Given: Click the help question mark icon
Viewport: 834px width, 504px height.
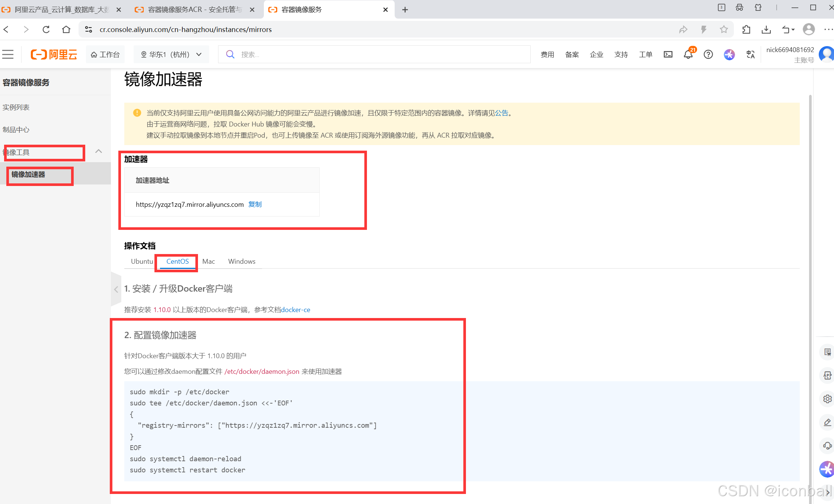Looking at the screenshot, I should point(708,55).
